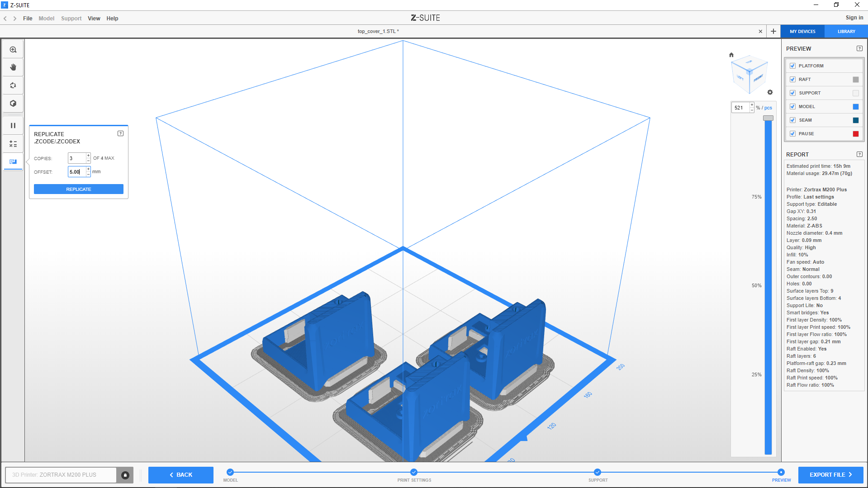Toggle the SUPPORT preview checkbox
This screenshot has width=868, height=488.
pos(792,93)
